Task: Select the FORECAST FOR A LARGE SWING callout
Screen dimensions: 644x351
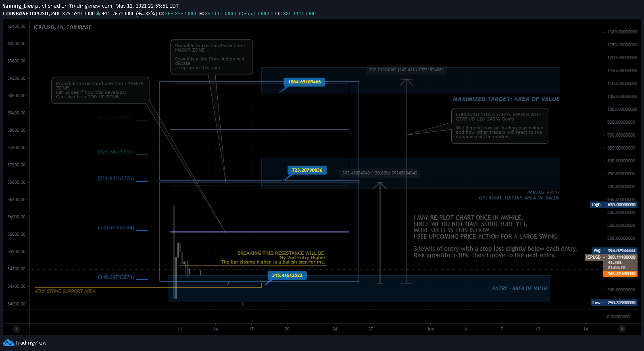Action: tap(500, 126)
